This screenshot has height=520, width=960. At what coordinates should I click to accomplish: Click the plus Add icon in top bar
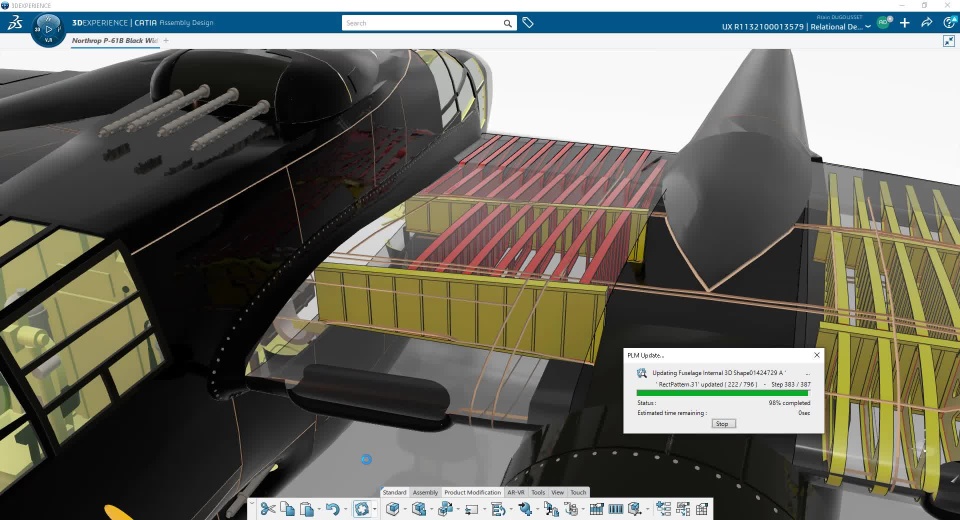coord(904,23)
